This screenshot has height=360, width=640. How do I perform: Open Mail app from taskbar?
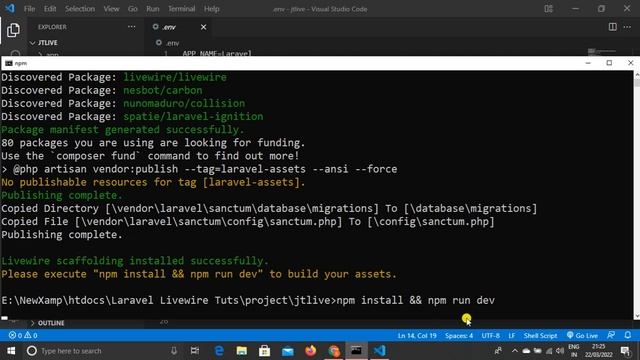pyautogui.click(x=288, y=351)
